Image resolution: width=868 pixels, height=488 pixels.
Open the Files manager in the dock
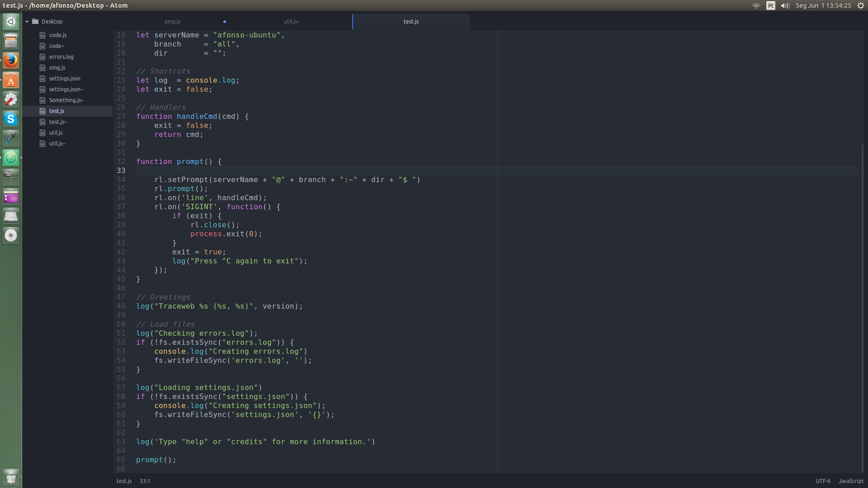[11, 41]
